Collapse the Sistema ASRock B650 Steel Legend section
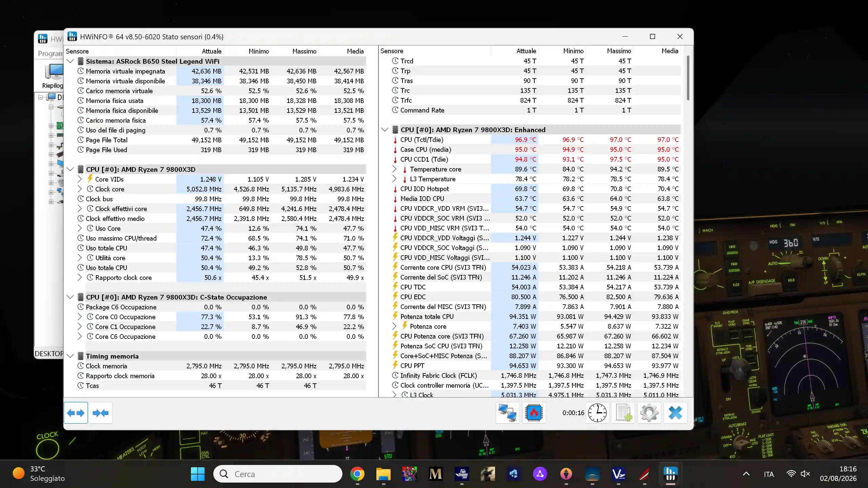Screen dimensions: 868x488 pyautogui.click(x=70, y=61)
